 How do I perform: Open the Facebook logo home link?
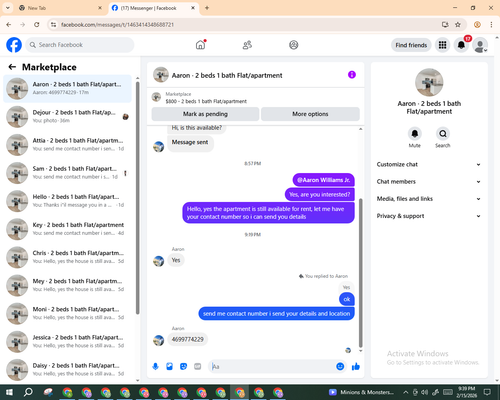[14, 45]
